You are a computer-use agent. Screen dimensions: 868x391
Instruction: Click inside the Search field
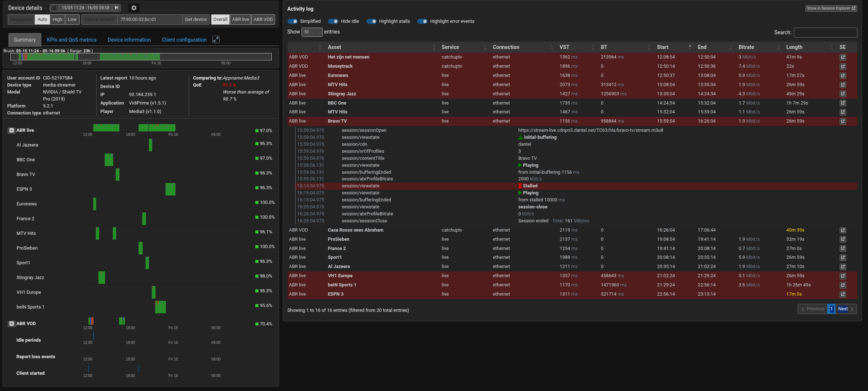[x=825, y=32]
